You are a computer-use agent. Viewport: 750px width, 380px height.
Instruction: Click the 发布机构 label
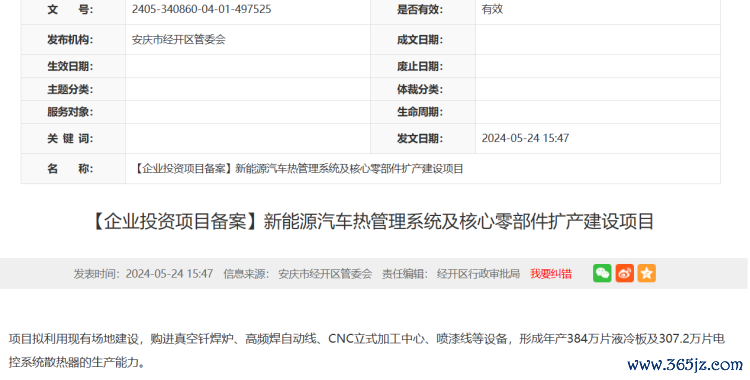(x=70, y=40)
